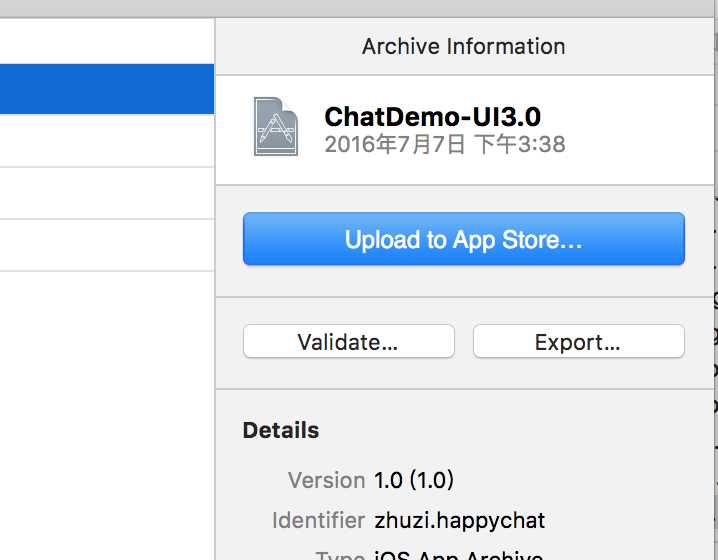
Task: Validate the archive
Action: coord(348,341)
